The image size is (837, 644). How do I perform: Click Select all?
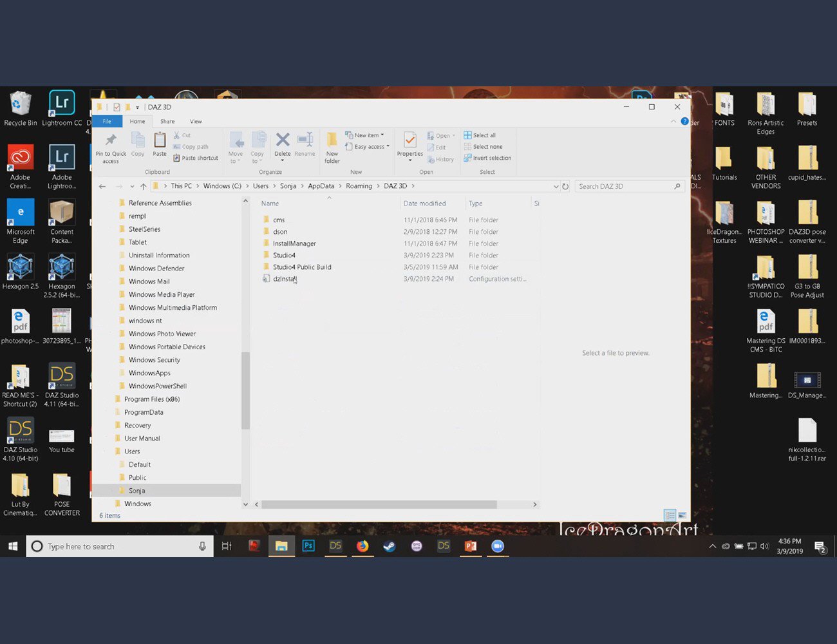[480, 135]
